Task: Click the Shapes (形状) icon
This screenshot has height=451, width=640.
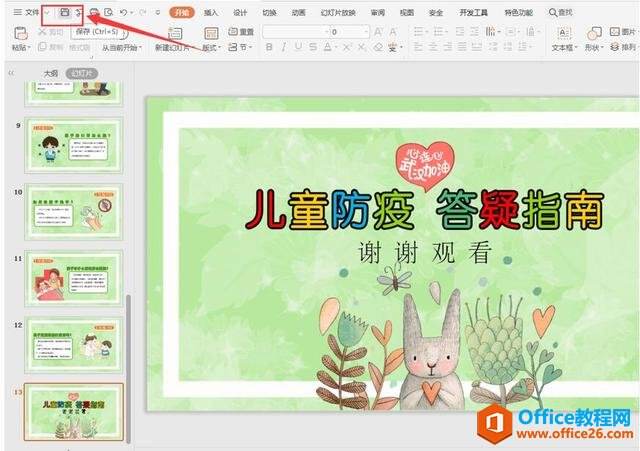Action: coord(594,33)
